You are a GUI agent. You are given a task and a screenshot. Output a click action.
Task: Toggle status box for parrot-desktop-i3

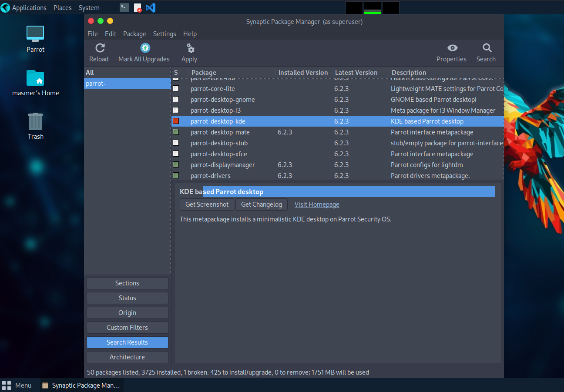pos(176,110)
